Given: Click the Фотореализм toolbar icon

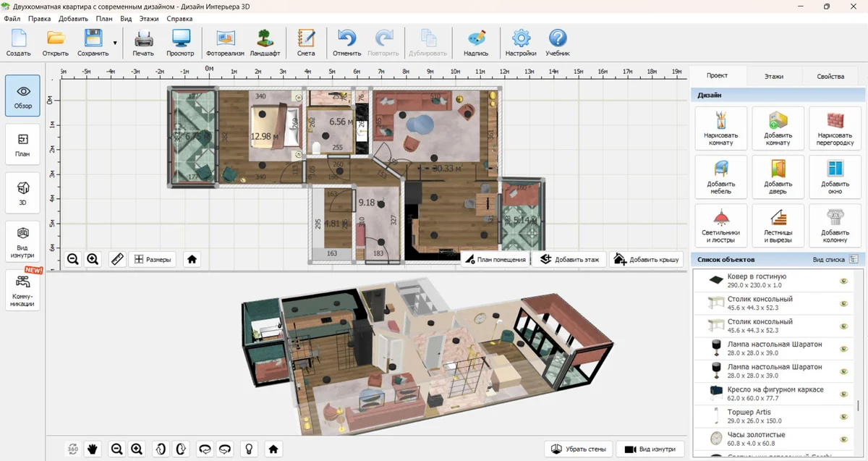Looking at the screenshot, I should tap(225, 42).
